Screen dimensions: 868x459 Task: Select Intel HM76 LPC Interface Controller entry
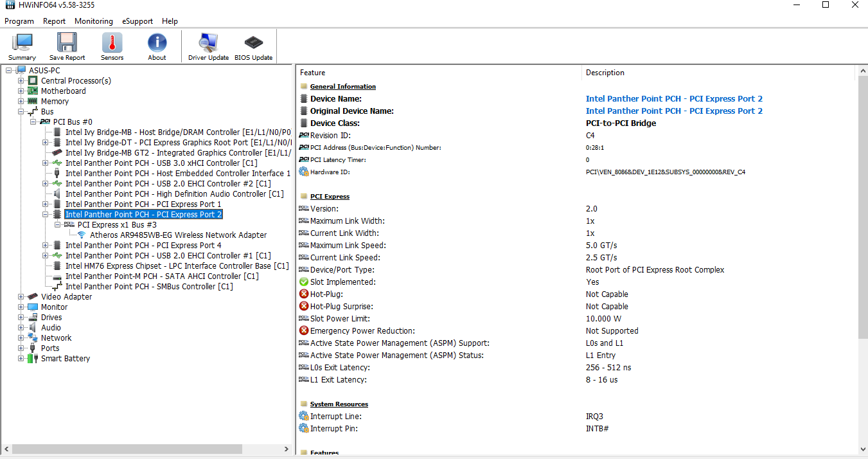pos(177,265)
